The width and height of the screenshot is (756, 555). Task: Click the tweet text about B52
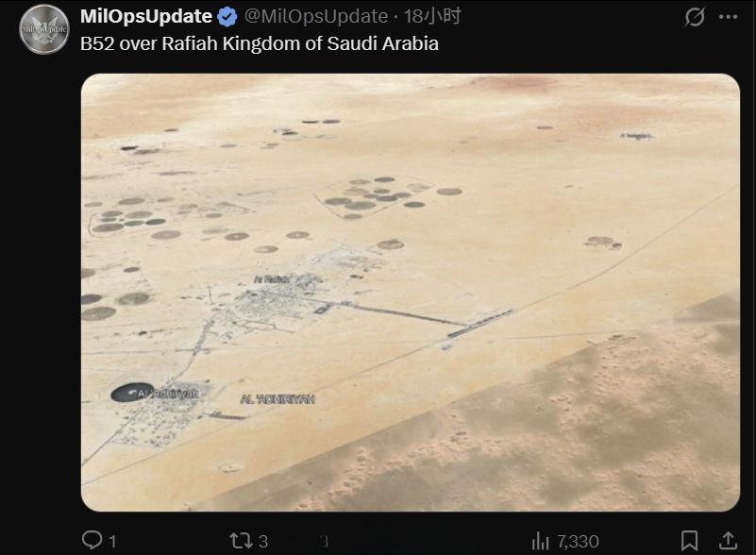pos(260,43)
